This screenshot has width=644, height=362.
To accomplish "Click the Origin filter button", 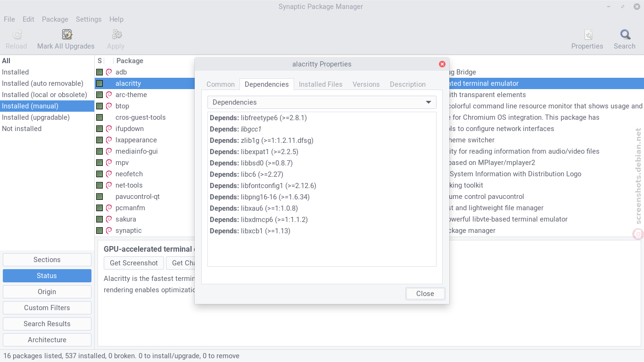I will pos(47,292).
